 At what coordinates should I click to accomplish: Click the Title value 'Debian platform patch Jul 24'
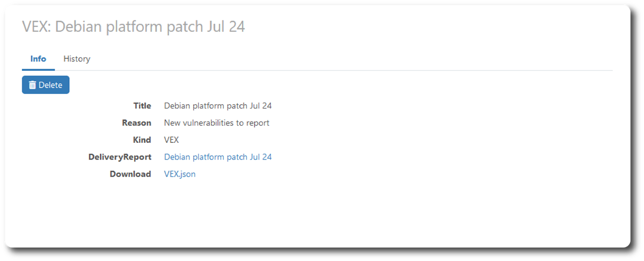[x=217, y=106]
